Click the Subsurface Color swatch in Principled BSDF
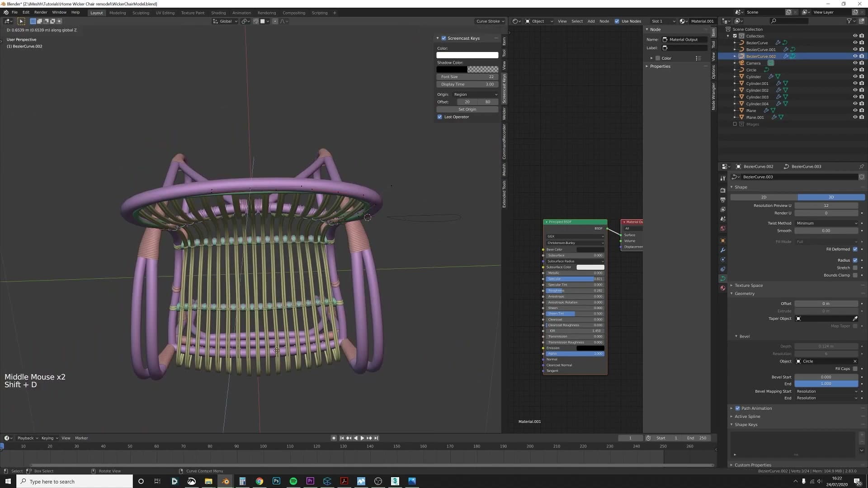 pyautogui.click(x=590, y=267)
